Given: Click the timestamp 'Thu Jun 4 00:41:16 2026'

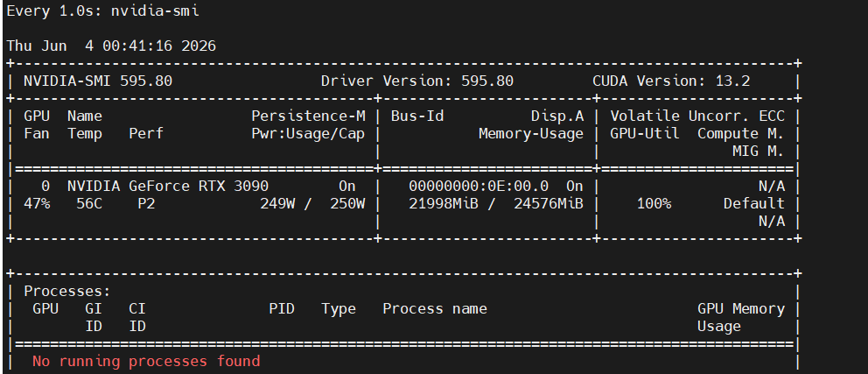Looking at the screenshot, I should pyautogui.click(x=111, y=46).
